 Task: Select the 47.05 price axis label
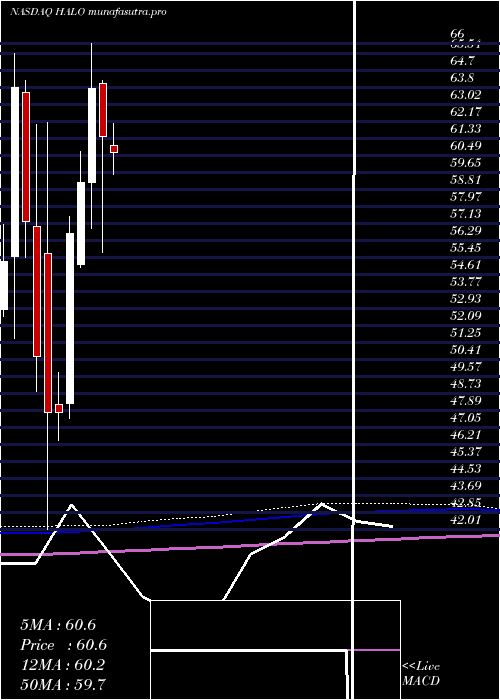466,417
